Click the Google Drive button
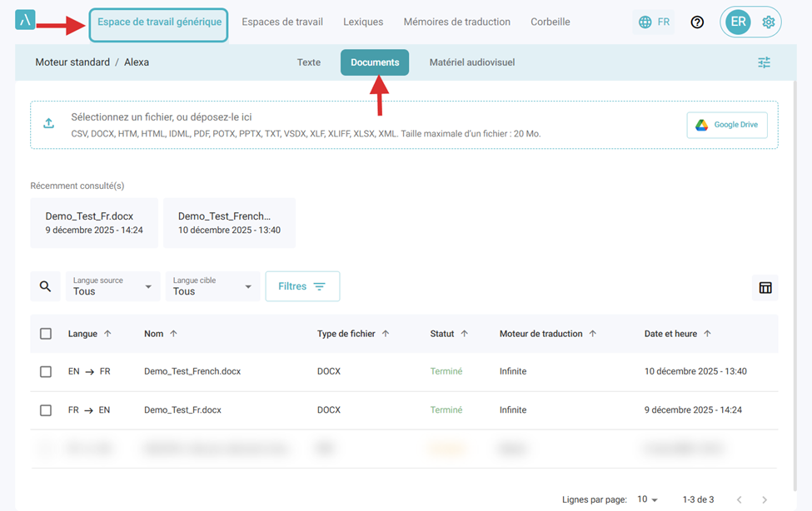Viewport: 812px width, 511px height. coord(727,125)
